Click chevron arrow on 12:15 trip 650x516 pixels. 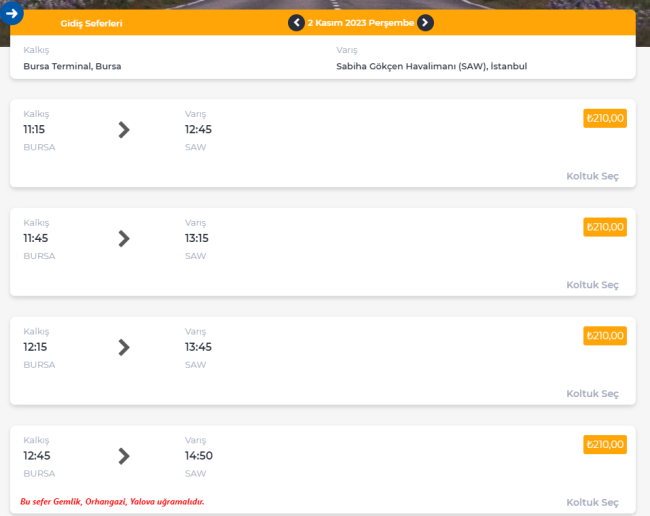coord(124,347)
